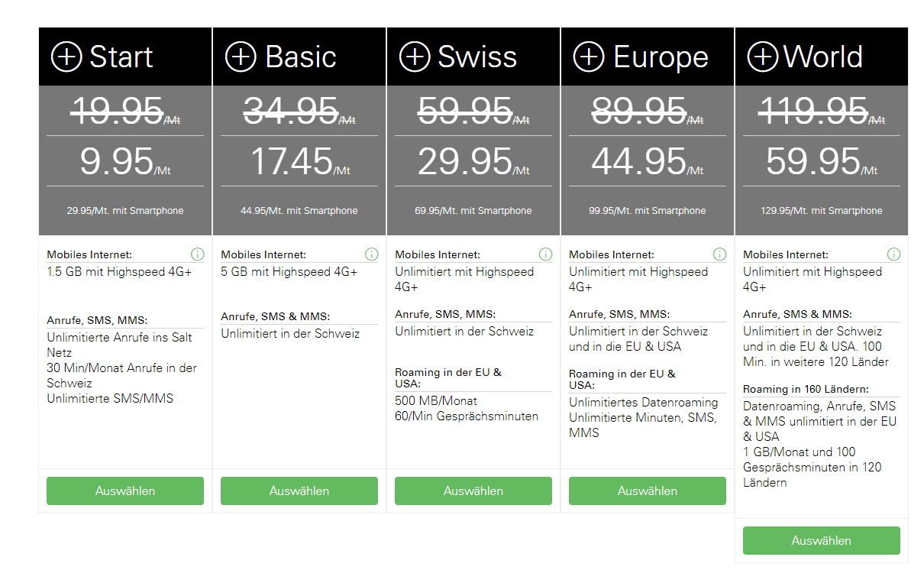The width and height of the screenshot is (924, 570).
Task: Pick the Europe plan via Auswählen
Action: [x=648, y=491]
